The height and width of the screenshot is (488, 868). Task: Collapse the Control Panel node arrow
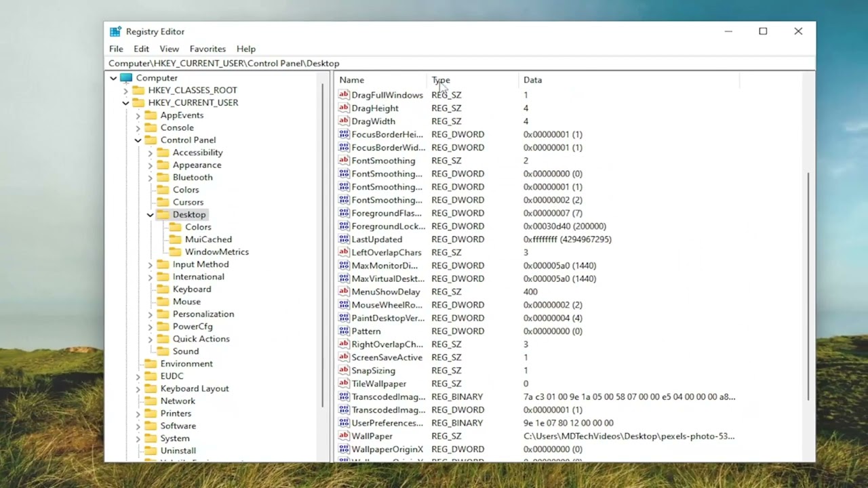pyautogui.click(x=138, y=140)
